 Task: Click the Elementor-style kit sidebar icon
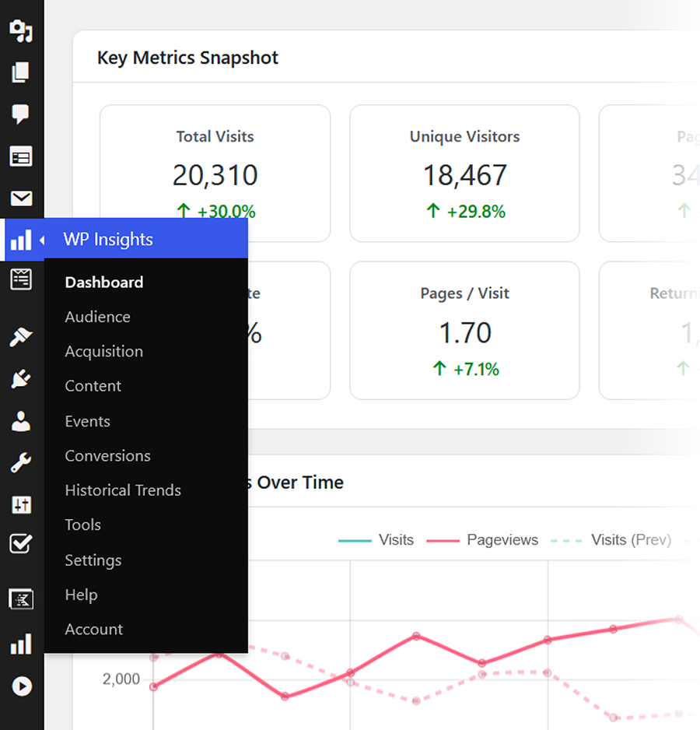(21, 599)
